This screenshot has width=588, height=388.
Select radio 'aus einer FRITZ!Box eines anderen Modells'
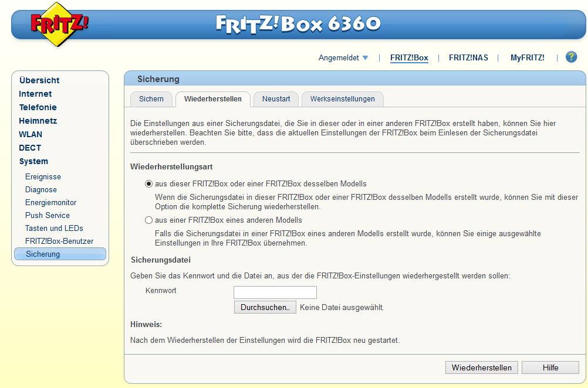[148, 220]
